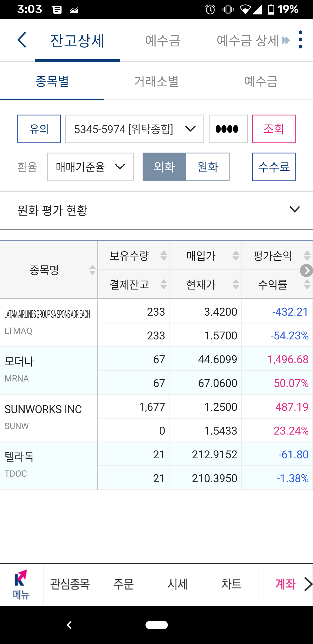Tap the right chevron in the bottom navigation

tap(308, 584)
